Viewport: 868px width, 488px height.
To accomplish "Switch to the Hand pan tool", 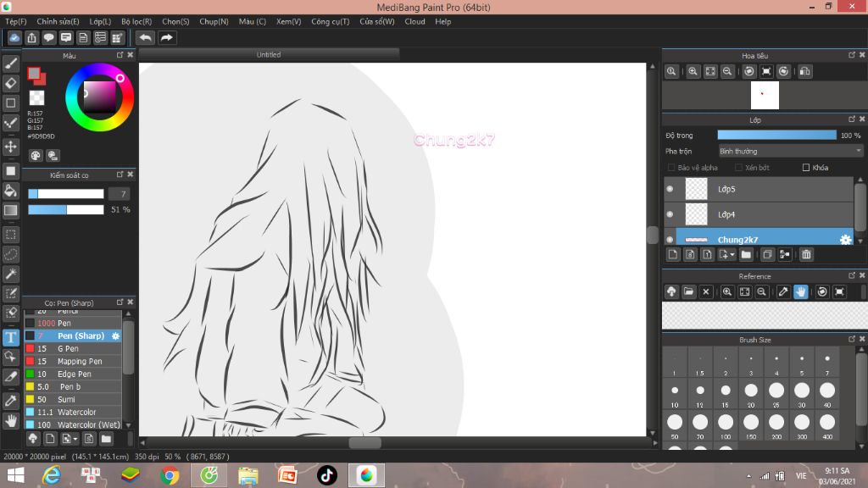I will (10, 421).
